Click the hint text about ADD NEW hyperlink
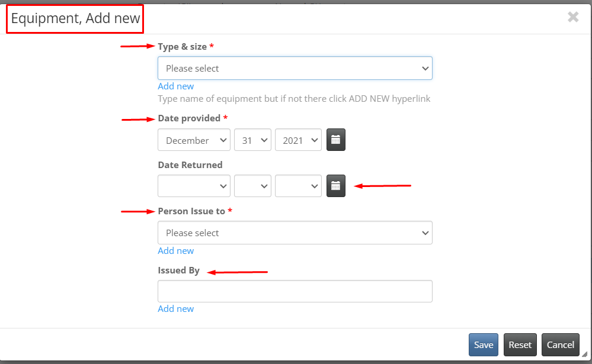The image size is (592, 364). coord(294,99)
